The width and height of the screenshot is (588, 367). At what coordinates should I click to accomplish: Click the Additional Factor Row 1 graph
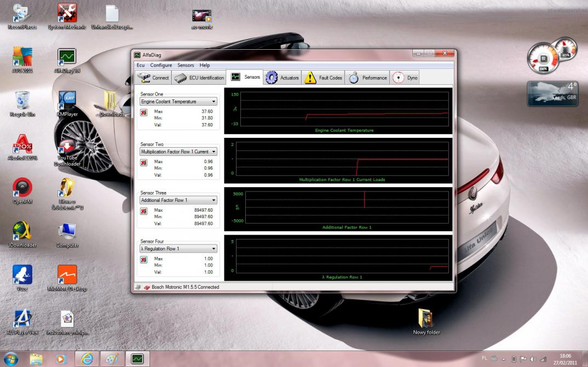point(338,209)
